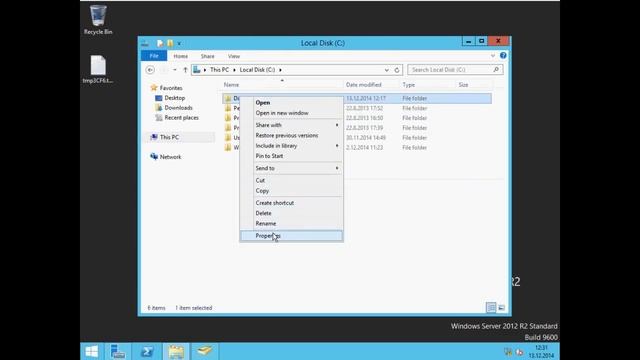Click the arrow after Local Disk (C:)
Viewport: 640px width, 360px height.
pos(280,70)
